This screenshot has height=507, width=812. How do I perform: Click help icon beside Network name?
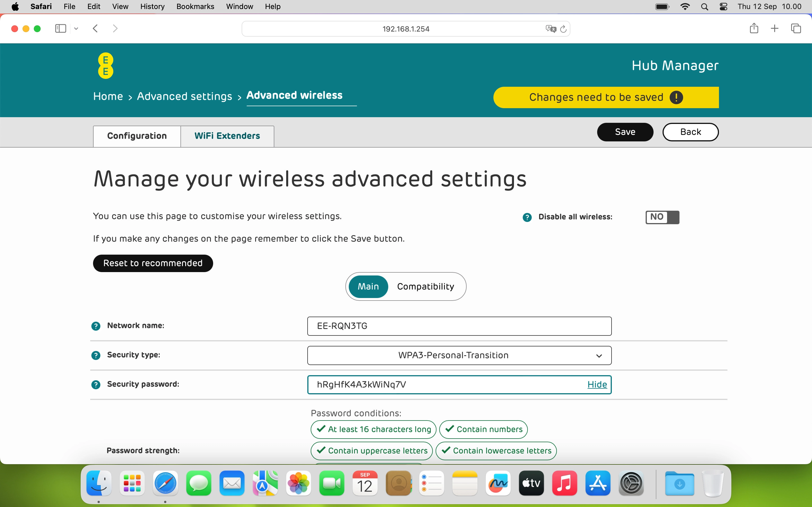[x=96, y=326]
